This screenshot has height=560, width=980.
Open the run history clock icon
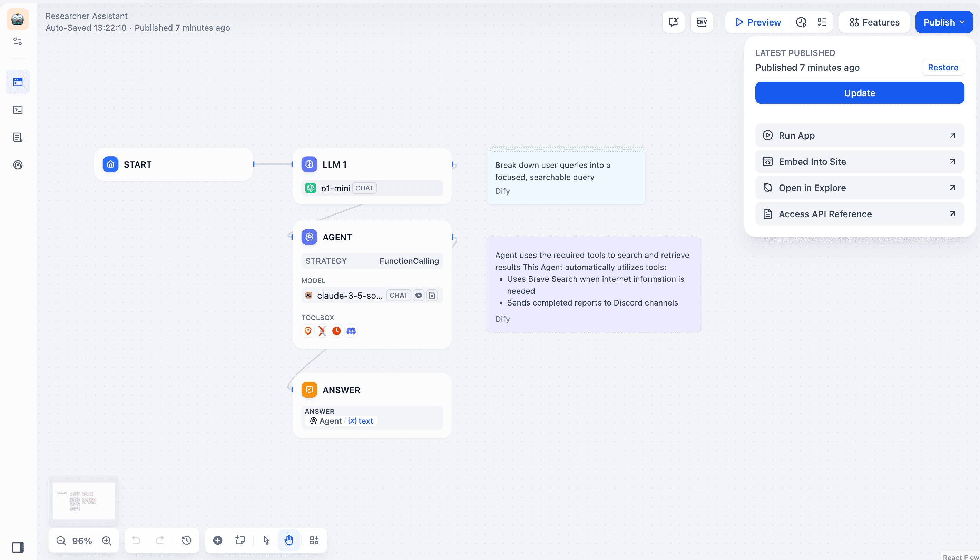(801, 22)
